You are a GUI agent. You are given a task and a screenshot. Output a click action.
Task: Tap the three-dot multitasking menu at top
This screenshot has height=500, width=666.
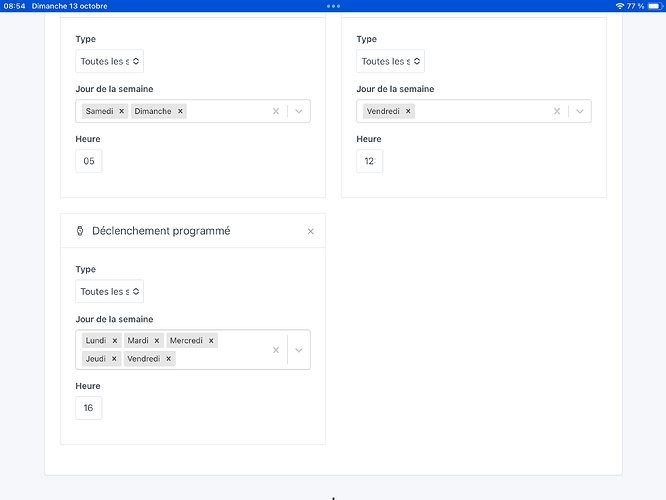coord(333,6)
